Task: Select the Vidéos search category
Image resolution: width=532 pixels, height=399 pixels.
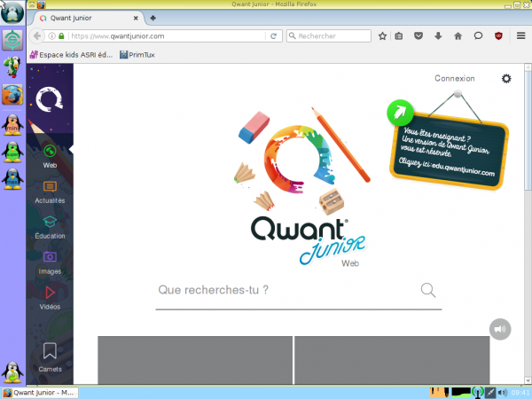Action: click(x=50, y=297)
